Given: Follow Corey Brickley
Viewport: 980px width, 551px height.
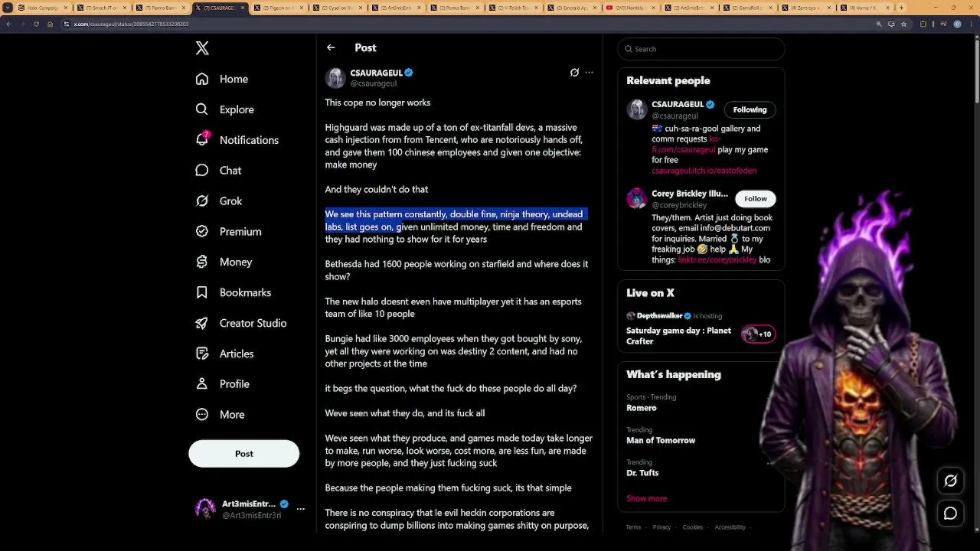Looking at the screenshot, I should coord(755,199).
